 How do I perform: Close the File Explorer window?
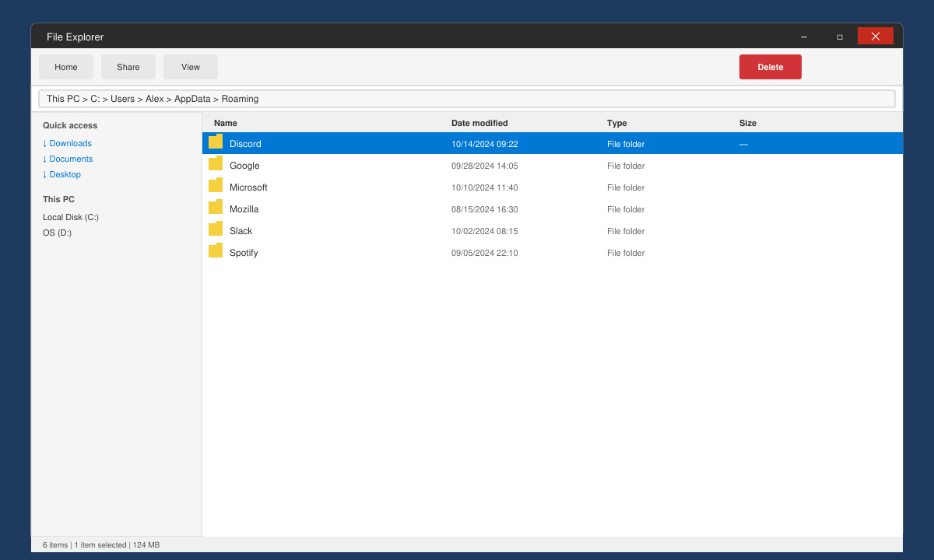point(876,36)
